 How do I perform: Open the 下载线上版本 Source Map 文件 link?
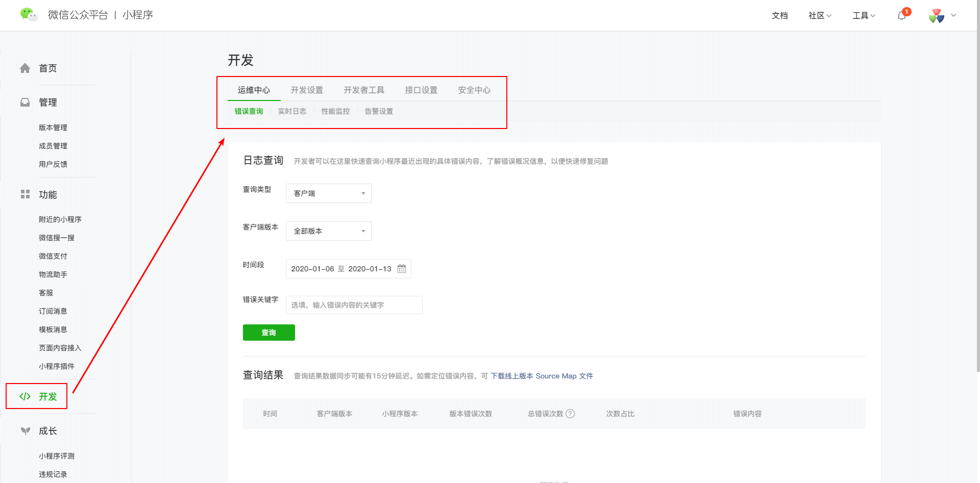pos(542,376)
